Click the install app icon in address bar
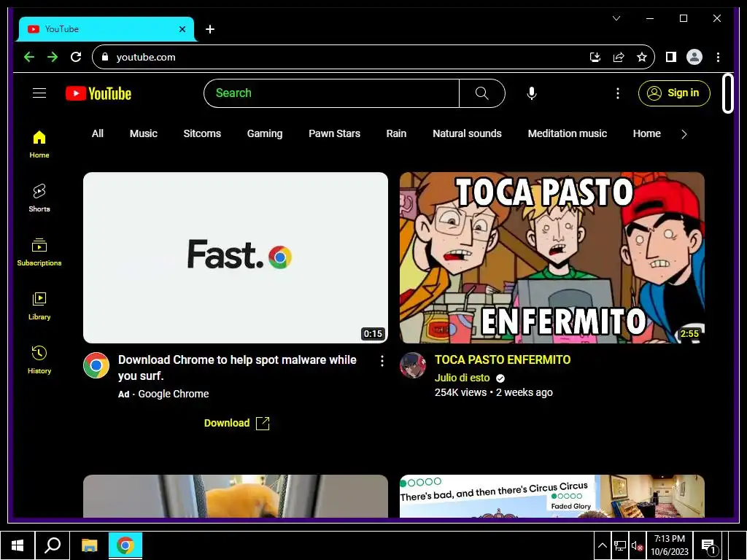Image resolution: width=747 pixels, height=560 pixels. 595,57
